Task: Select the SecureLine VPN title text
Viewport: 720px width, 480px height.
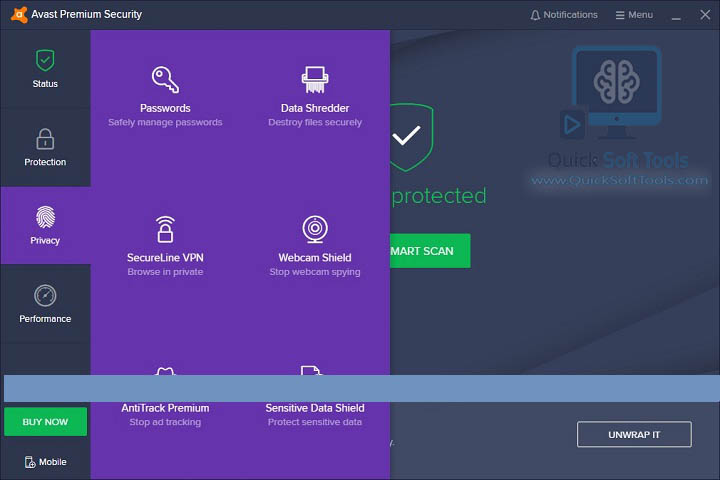Action: tap(165, 258)
